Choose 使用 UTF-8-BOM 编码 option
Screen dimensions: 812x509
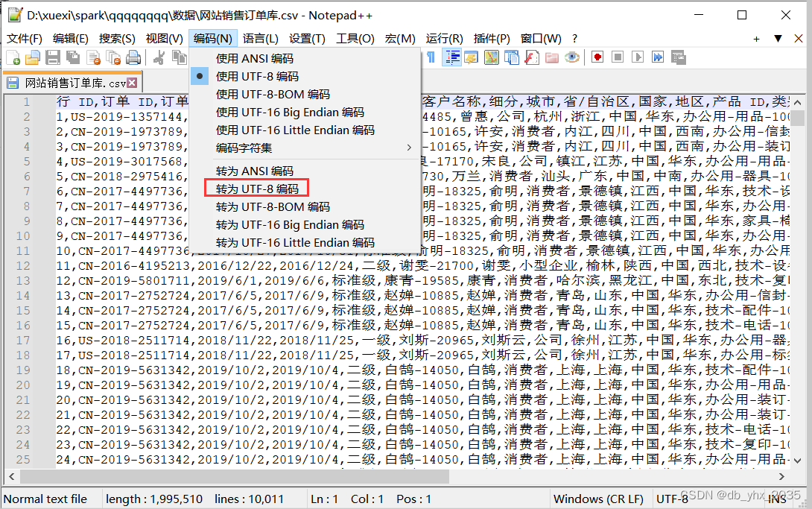coord(305,94)
